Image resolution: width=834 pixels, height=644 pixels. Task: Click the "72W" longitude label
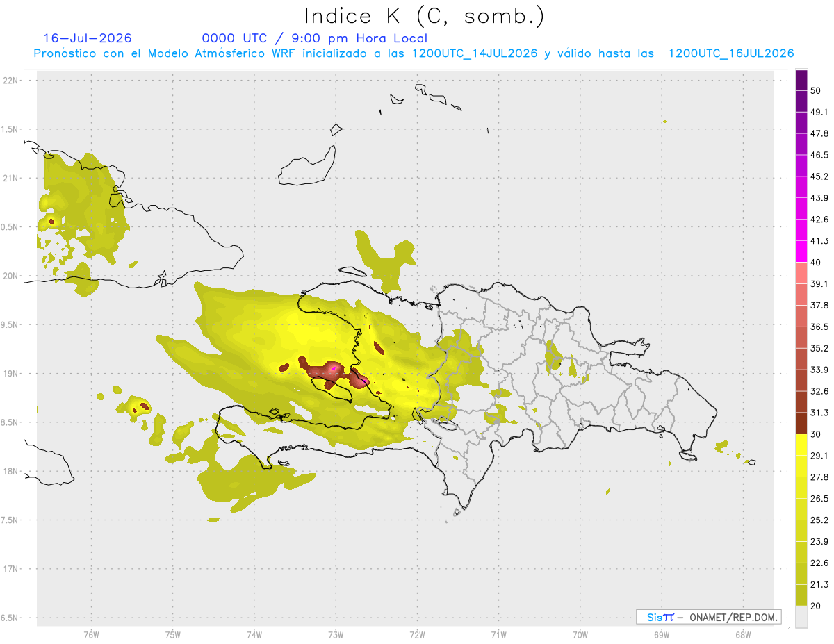[417, 634]
